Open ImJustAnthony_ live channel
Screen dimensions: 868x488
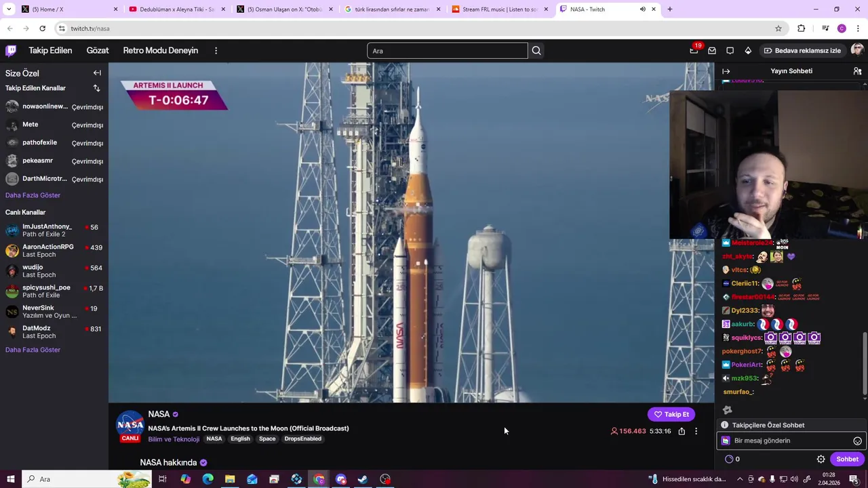[x=54, y=230]
